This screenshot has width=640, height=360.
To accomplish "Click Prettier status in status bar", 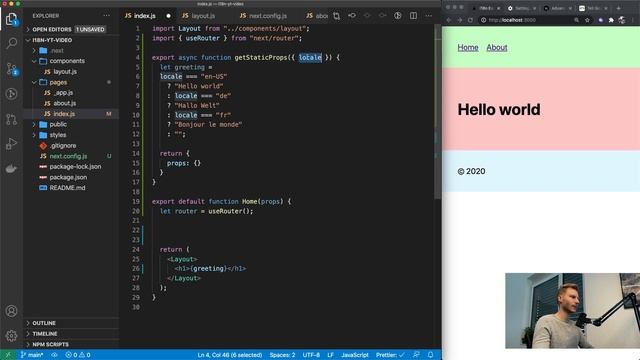I will pyautogui.click(x=390, y=355).
